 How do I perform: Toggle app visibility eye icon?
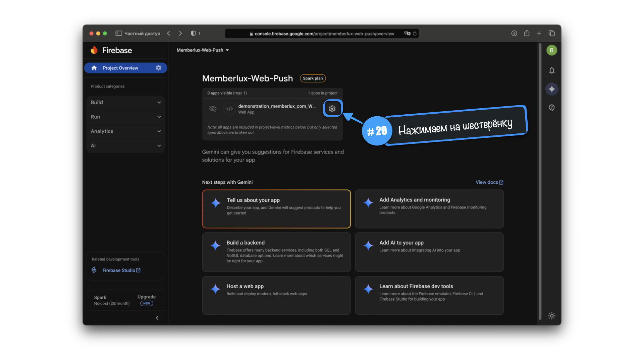(x=213, y=109)
